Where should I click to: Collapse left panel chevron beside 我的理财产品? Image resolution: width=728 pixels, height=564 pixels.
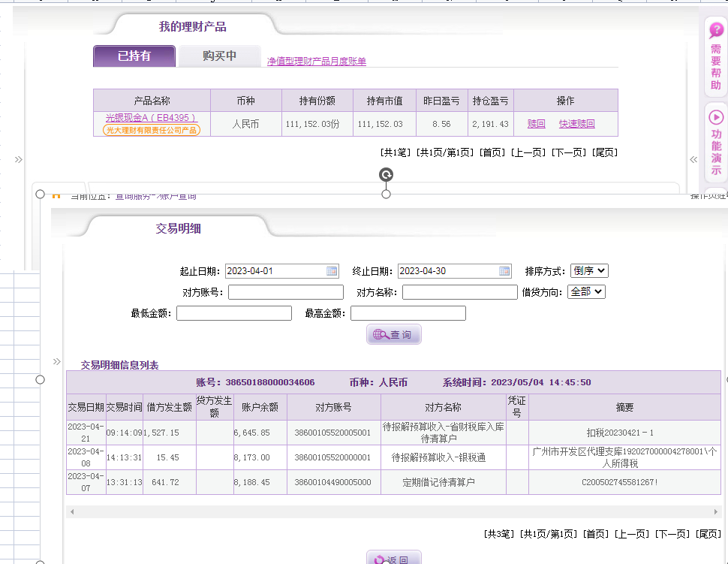coord(19,159)
